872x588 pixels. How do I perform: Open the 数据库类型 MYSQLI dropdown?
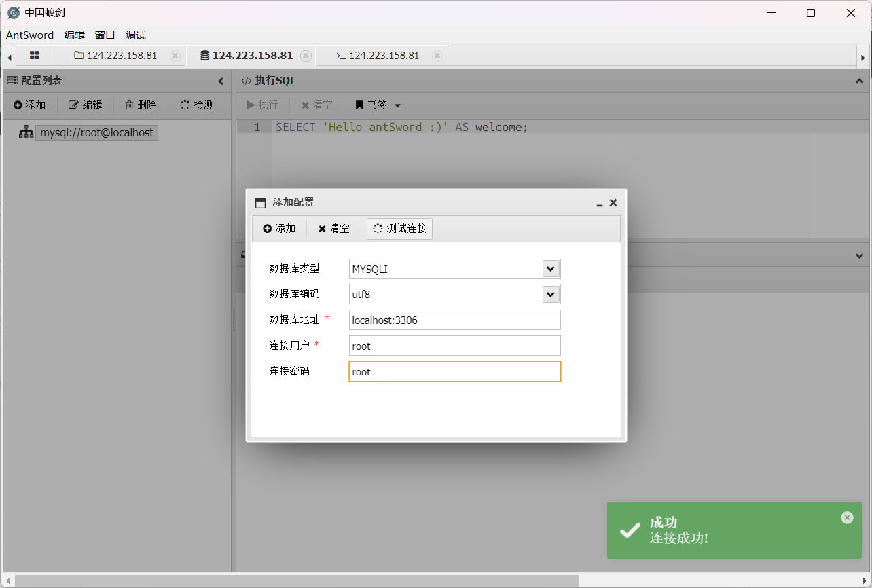551,269
